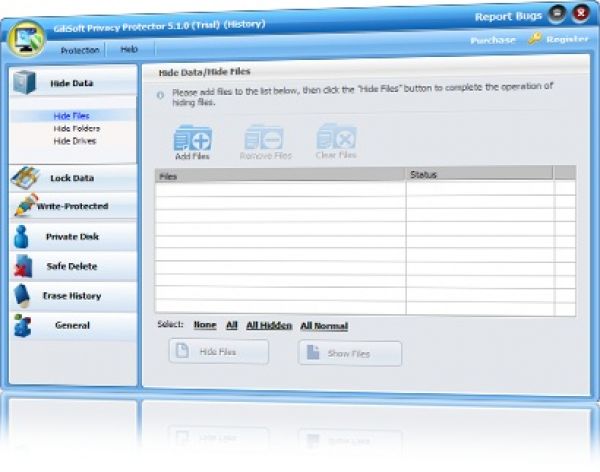The height and width of the screenshot is (472, 600).
Task: Click the GiliSoft Privacy Protector logo icon
Action: tap(26, 39)
